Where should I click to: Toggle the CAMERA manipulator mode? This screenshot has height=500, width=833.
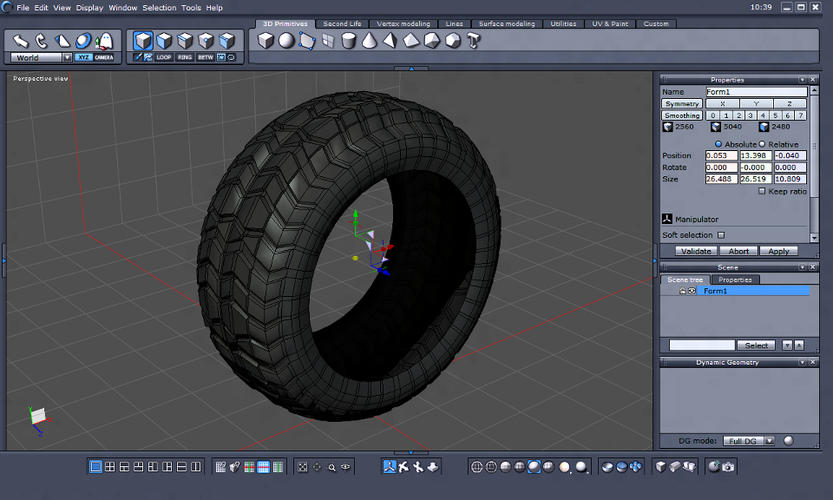click(104, 57)
